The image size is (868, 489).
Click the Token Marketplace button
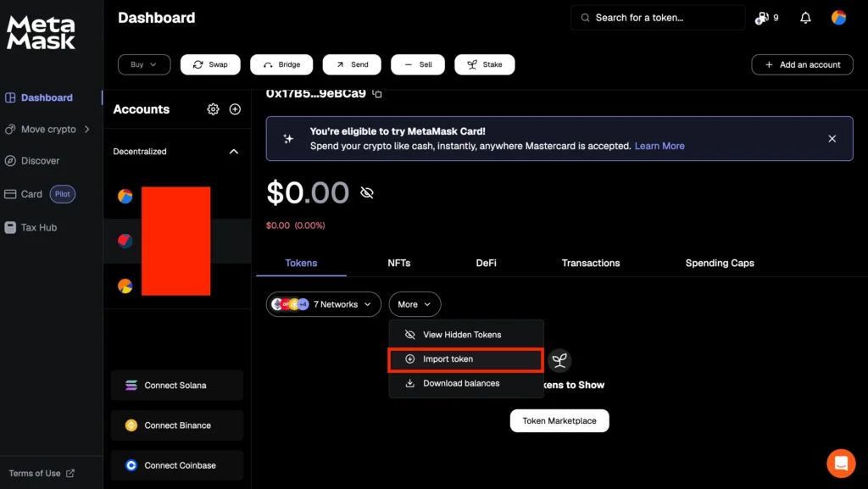(x=559, y=421)
